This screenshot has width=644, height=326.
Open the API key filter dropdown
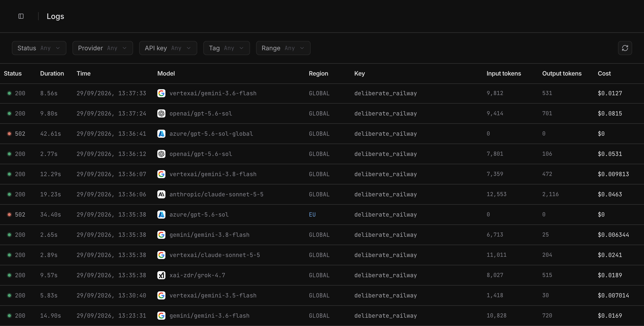(168, 48)
